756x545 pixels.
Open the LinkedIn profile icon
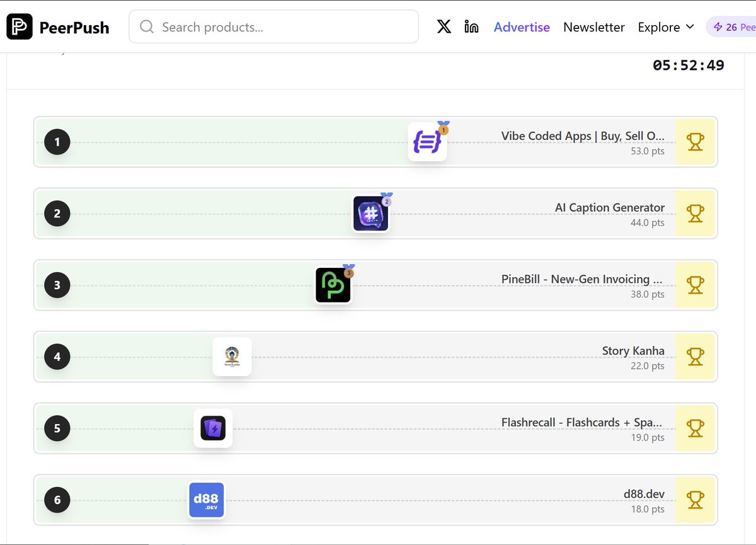471,26
